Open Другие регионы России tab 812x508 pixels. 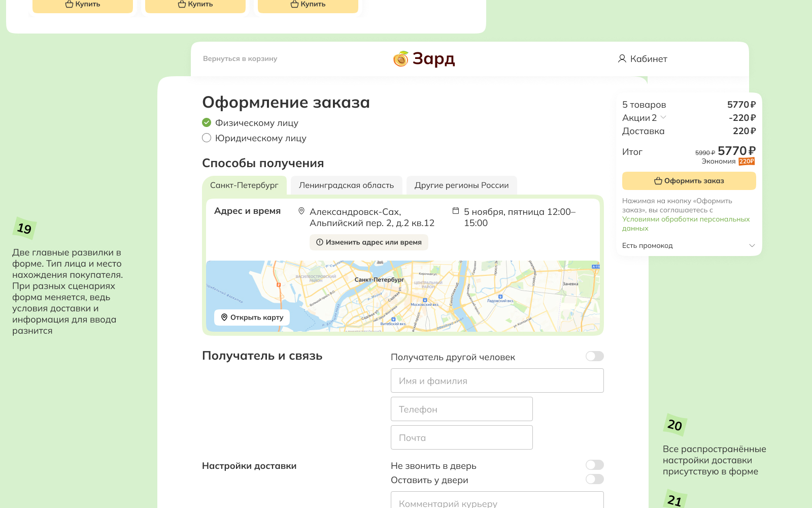461,185
